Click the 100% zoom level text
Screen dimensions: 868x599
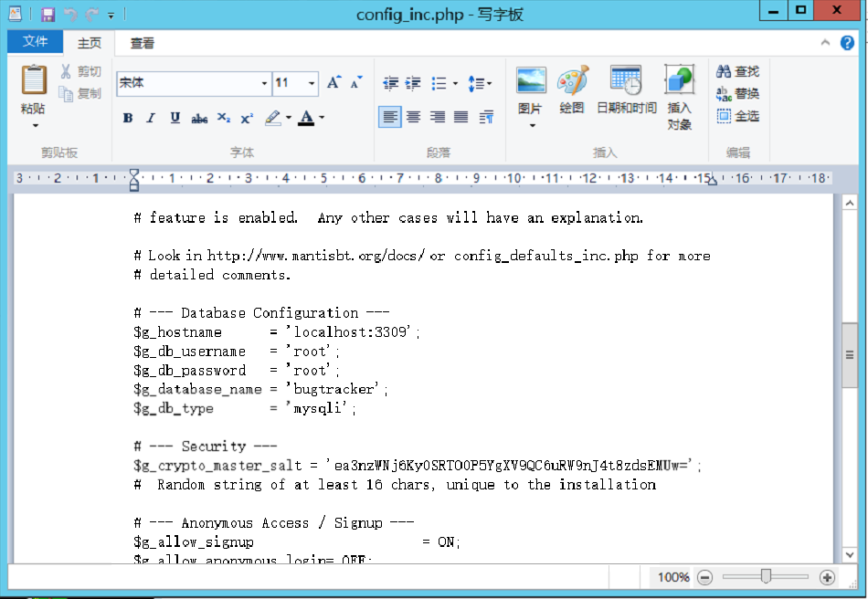tap(673, 577)
